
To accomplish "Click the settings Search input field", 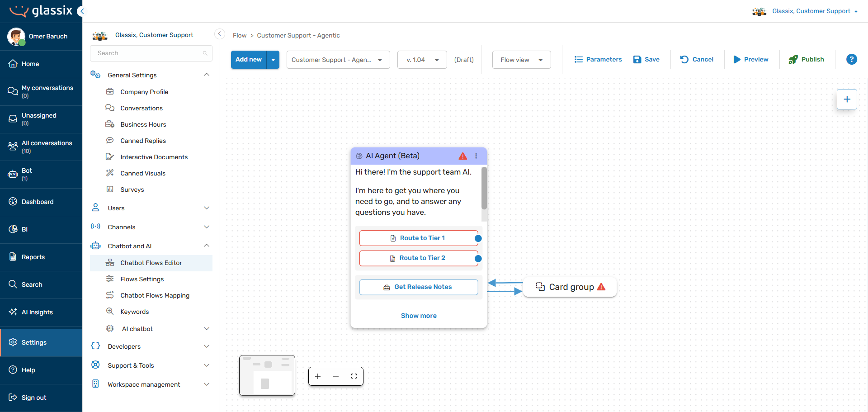I will click(x=151, y=53).
